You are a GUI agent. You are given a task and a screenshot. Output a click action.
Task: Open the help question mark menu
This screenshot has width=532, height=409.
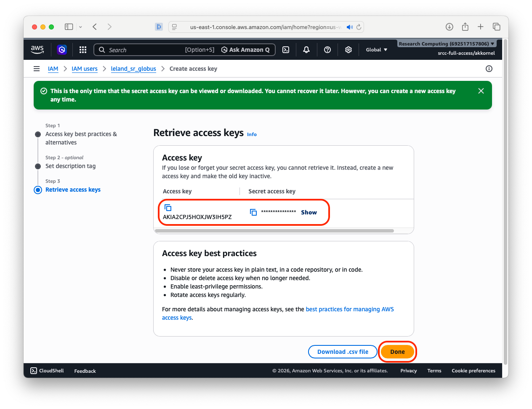coord(327,50)
